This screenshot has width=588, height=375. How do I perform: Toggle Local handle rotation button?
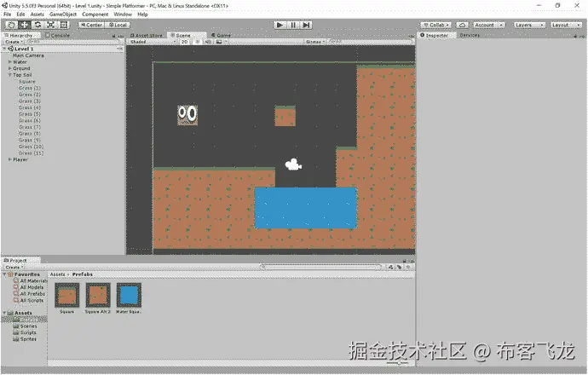[118, 25]
